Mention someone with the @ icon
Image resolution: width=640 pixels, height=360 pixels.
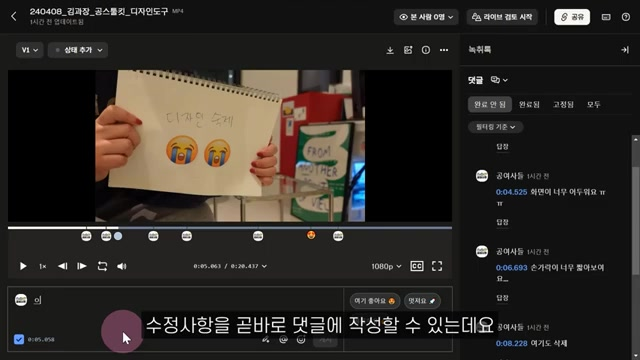tap(283, 340)
